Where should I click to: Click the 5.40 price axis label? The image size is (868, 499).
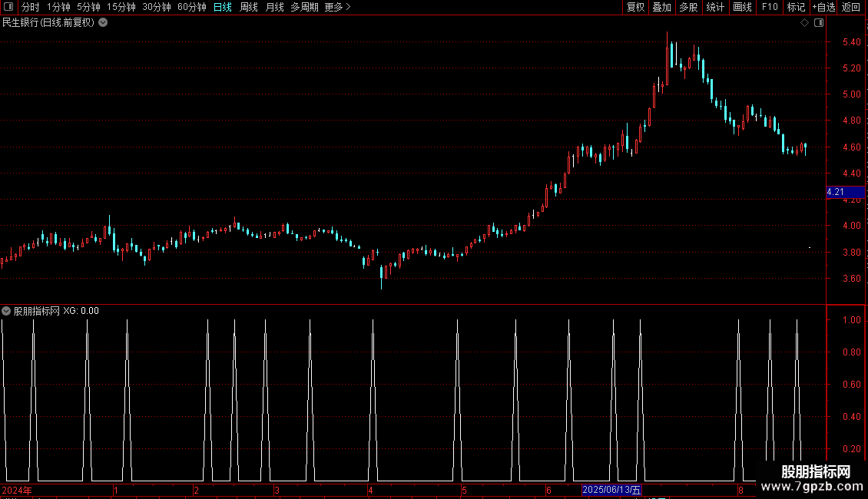[x=851, y=42]
